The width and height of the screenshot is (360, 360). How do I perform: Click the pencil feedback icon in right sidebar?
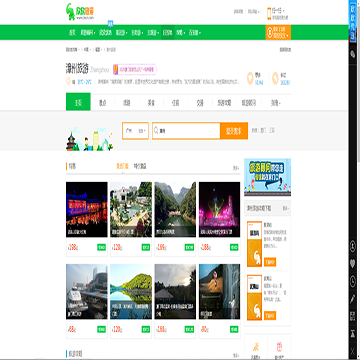point(353,299)
